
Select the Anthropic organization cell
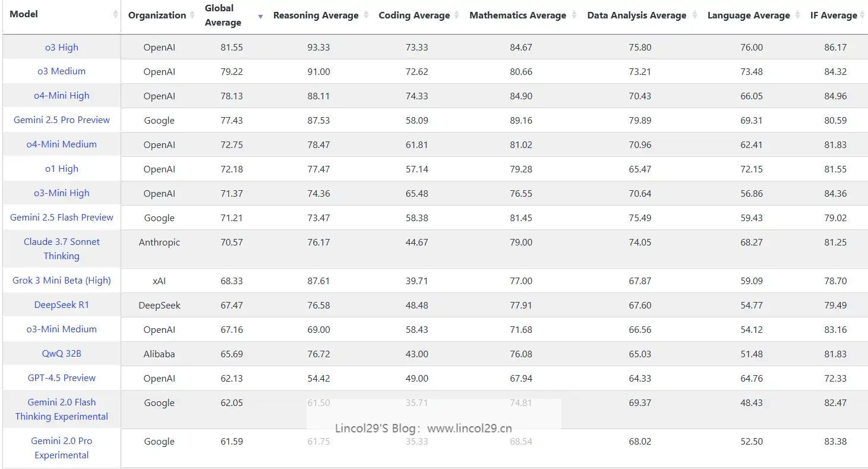159,243
